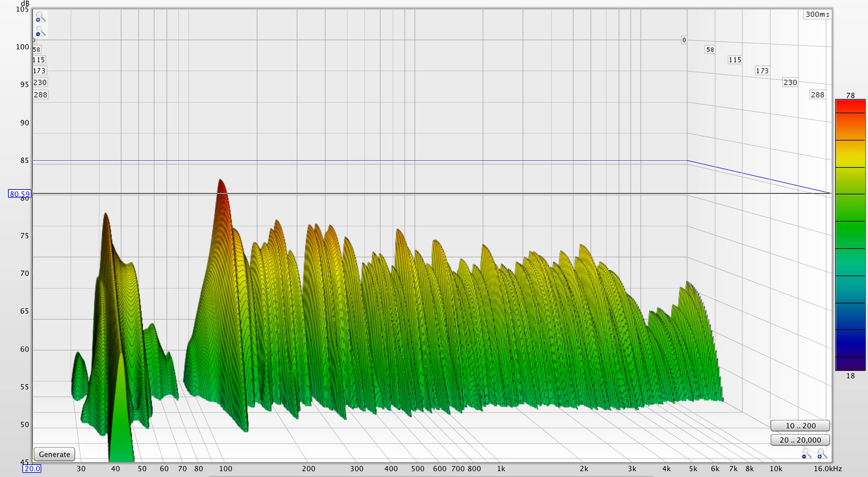This screenshot has width=868, height=477.
Task: Click the 95 dB axis label
Action: [24, 85]
